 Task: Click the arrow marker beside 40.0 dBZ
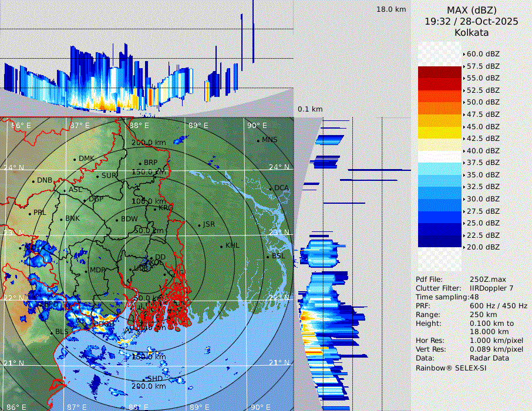tap(464, 150)
